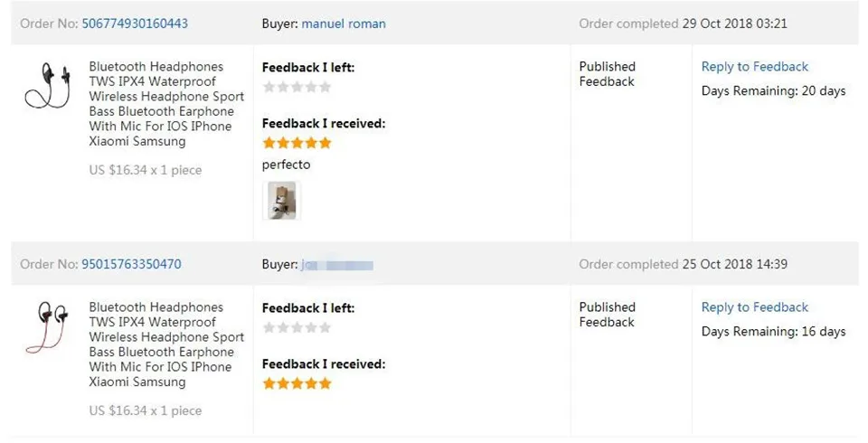Click the last orange star above 'perfecto'
The image size is (868, 443).
coord(325,143)
